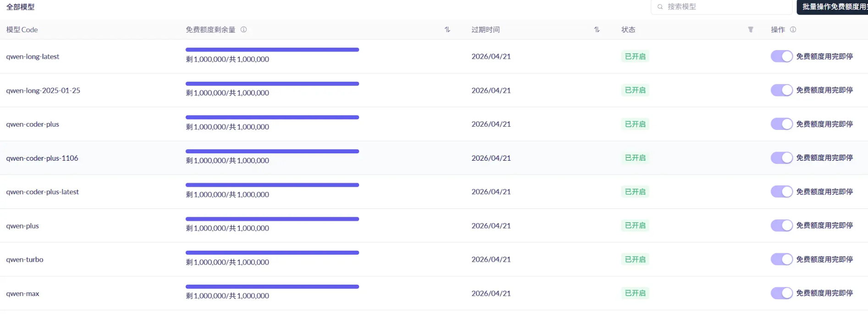
Task: Click quota progress bar for qwen-plus
Action: point(272,219)
